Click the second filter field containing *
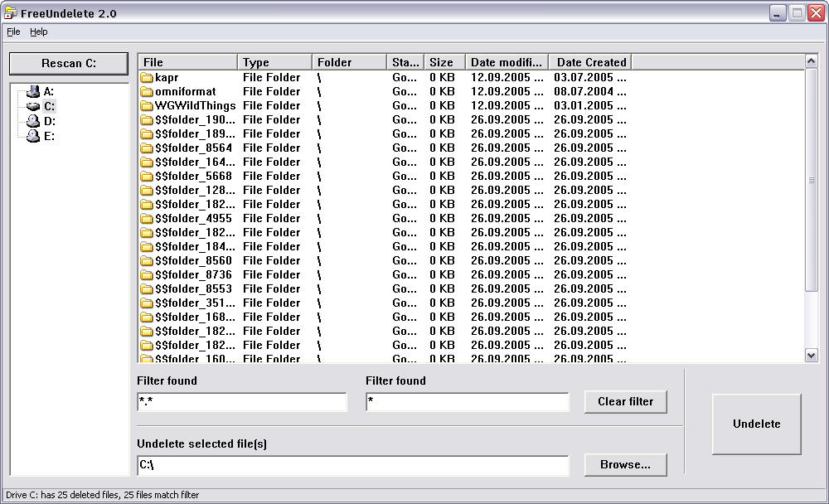The width and height of the screenshot is (829, 504). 468,402
